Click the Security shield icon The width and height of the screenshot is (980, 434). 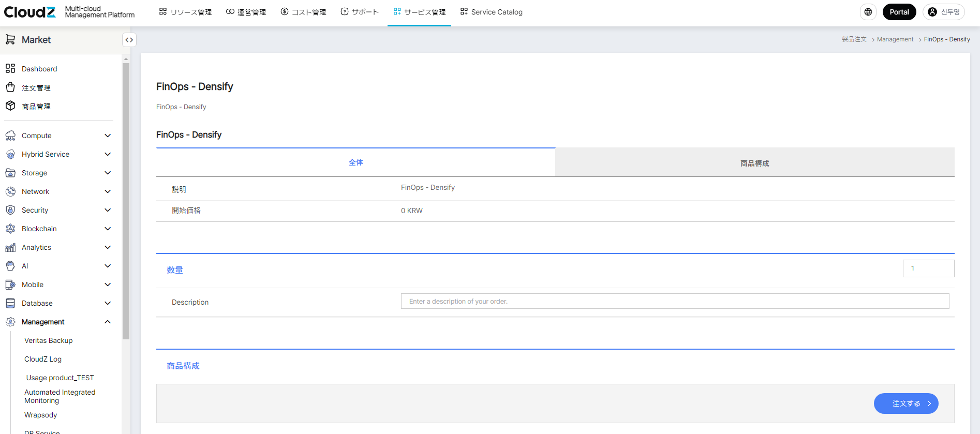click(x=10, y=210)
